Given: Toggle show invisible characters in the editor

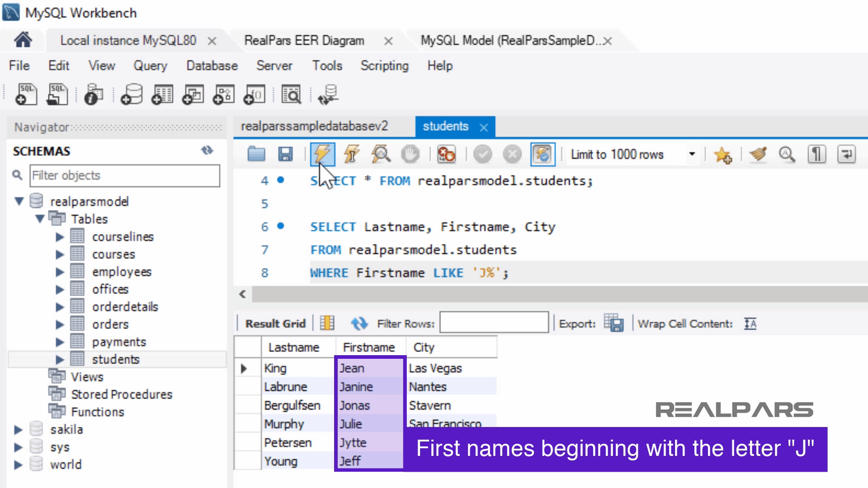Looking at the screenshot, I should tap(816, 154).
